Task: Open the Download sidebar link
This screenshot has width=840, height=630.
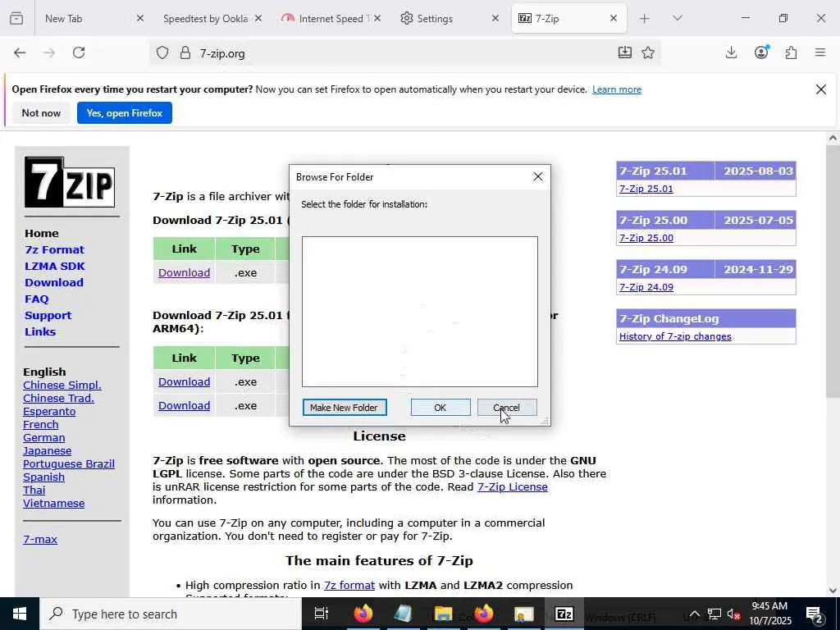Action: click(54, 282)
